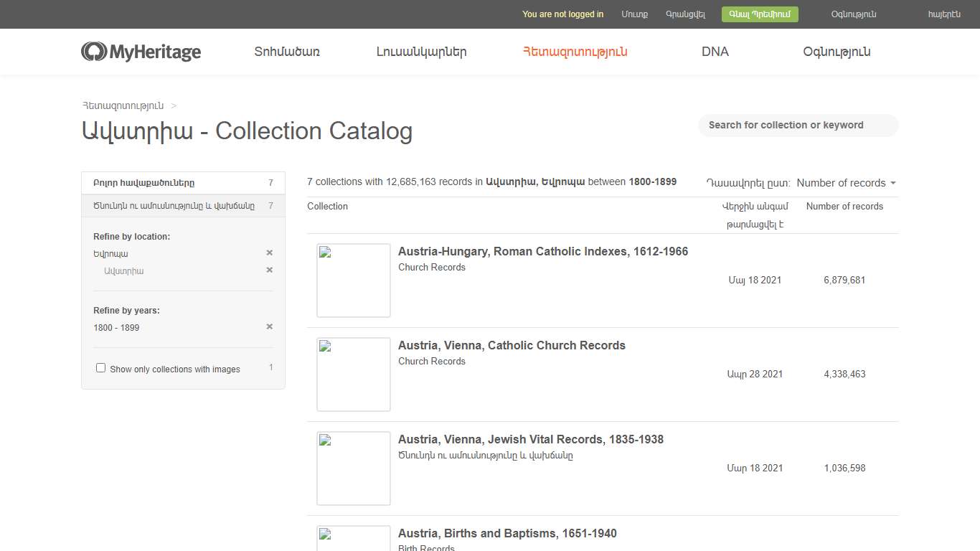Screen dimensions: 980x551
Task: Open the Տոհմածառ menu
Action: [286, 51]
